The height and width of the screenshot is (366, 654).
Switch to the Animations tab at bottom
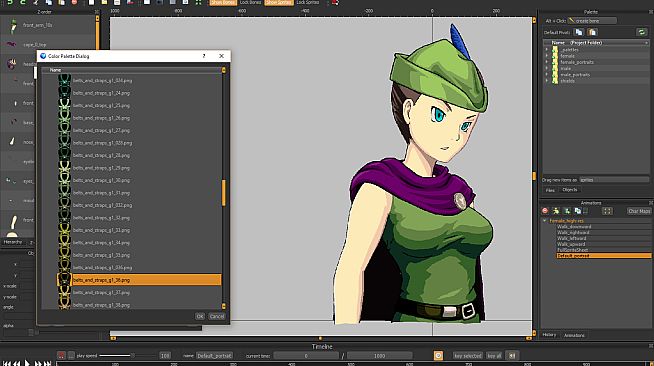tap(574, 335)
